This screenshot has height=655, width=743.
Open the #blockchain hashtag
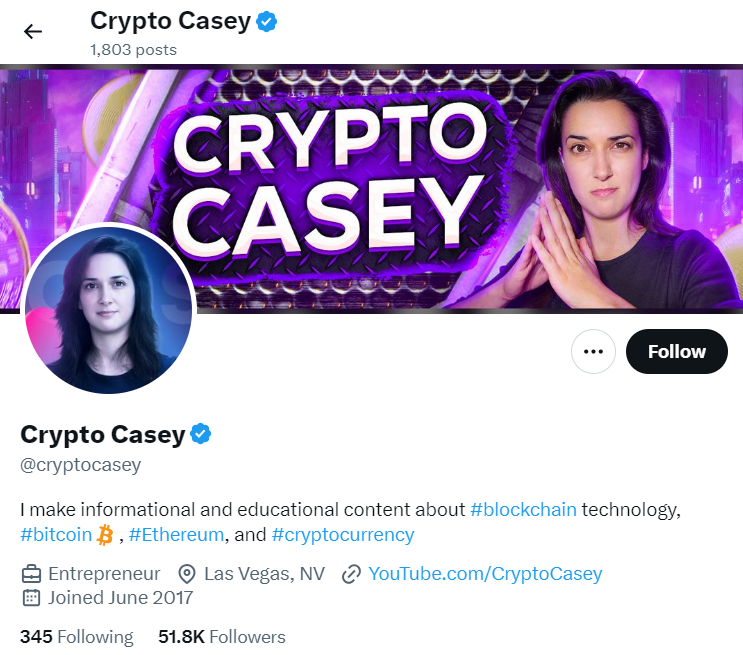pos(523,509)
